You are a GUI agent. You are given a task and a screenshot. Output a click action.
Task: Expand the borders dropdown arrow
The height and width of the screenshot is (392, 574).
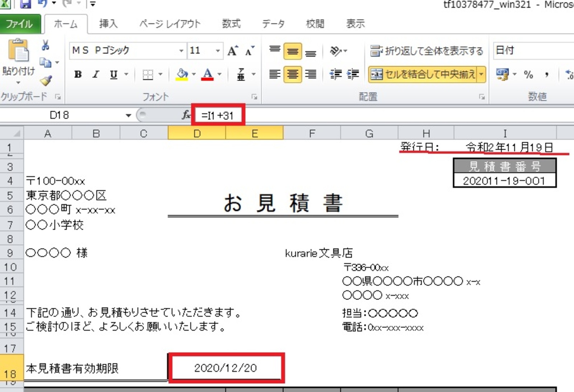160,75
